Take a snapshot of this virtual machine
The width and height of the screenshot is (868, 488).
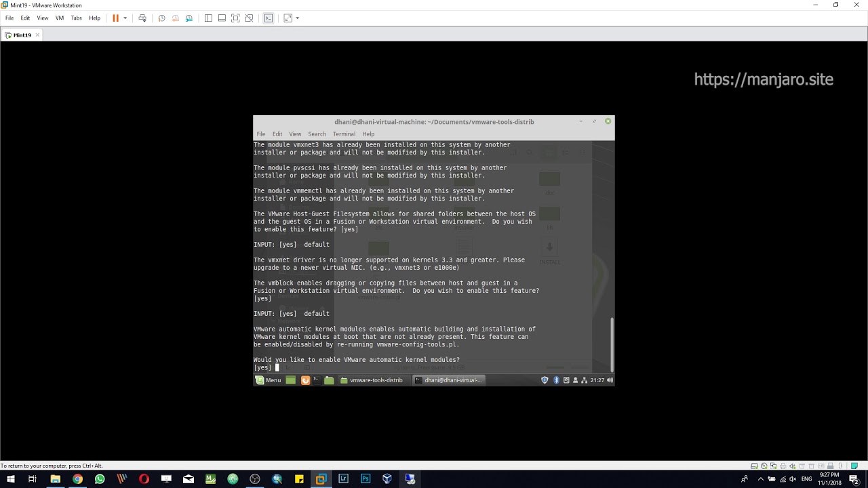[x=161, y=18]
